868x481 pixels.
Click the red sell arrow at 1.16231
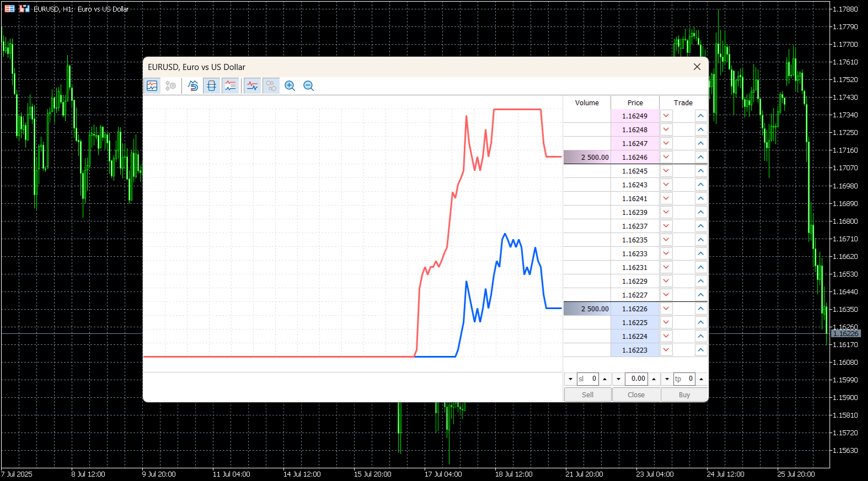(x=666, y=267)
